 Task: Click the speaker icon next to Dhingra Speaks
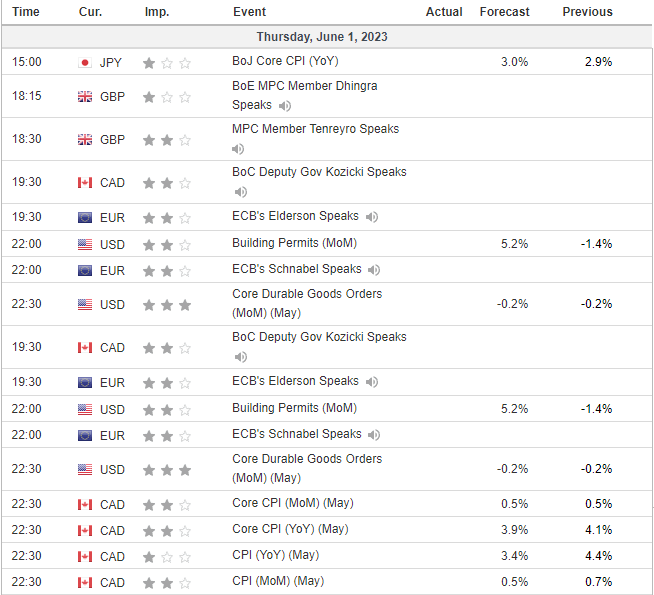tap(285, 106)
